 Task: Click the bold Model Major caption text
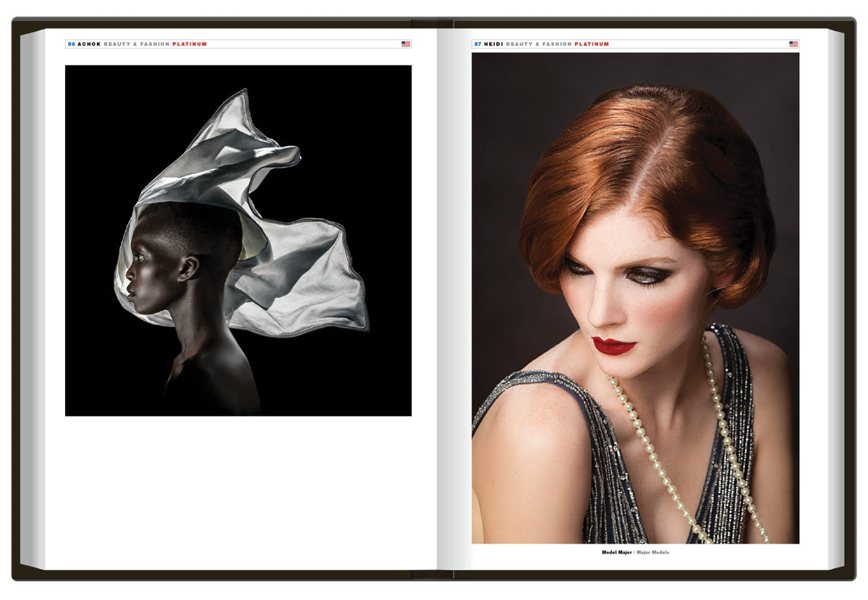[x=617, y=552]
